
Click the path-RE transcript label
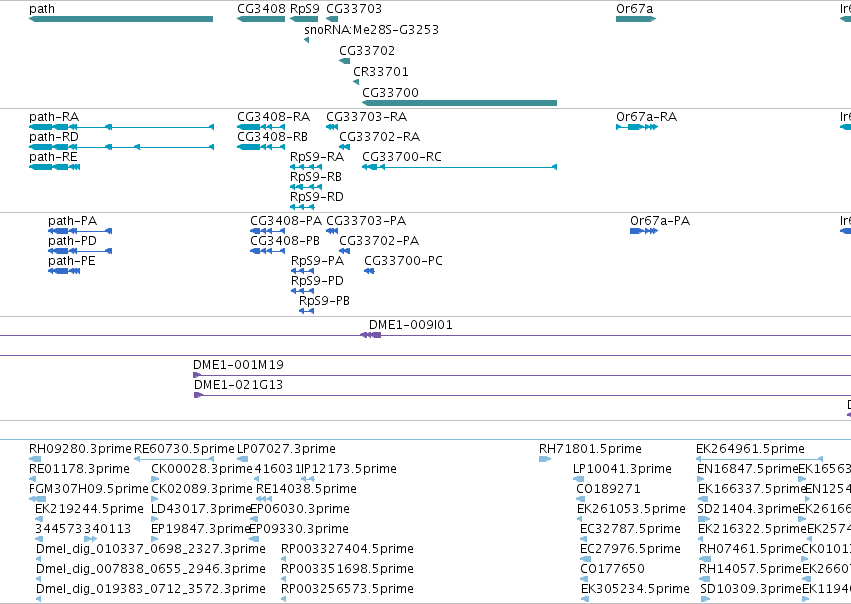coord(53,157)
